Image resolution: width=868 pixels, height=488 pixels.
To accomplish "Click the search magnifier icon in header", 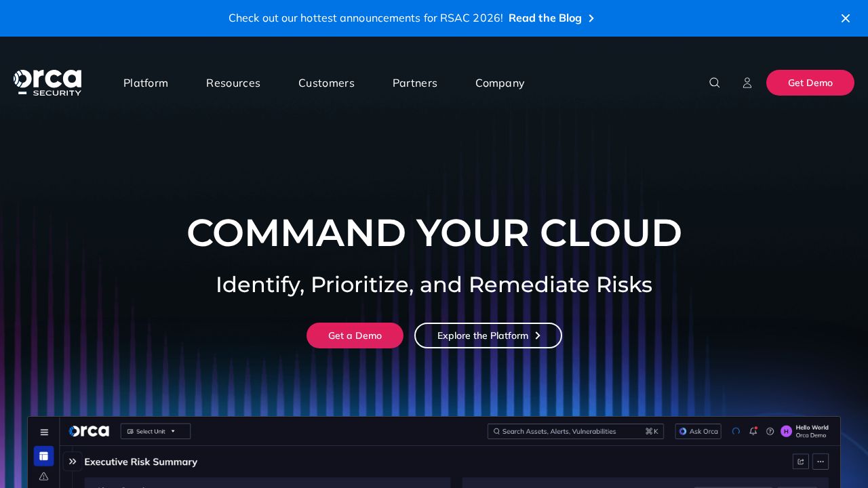I will tap(714, 83).
